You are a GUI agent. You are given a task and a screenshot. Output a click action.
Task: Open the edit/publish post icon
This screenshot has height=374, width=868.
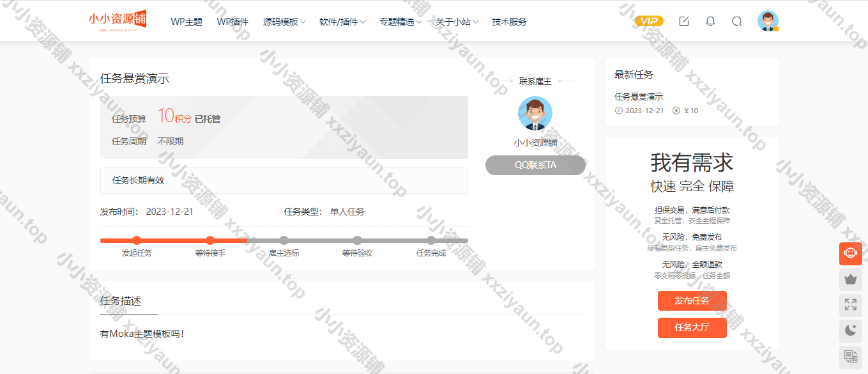pos(684,21)
